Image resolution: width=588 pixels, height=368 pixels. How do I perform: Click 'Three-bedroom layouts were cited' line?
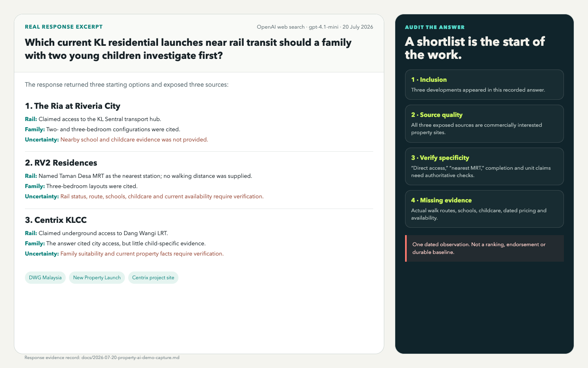point(81,186)
